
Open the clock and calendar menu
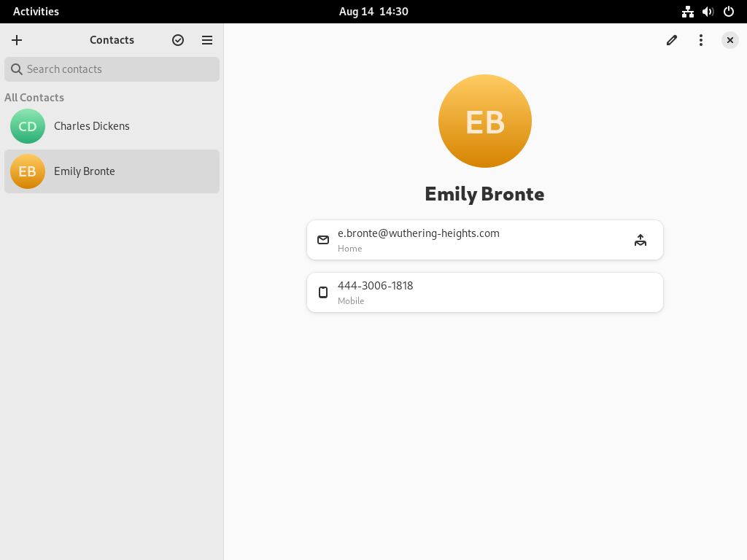click(x=373, y=12)
